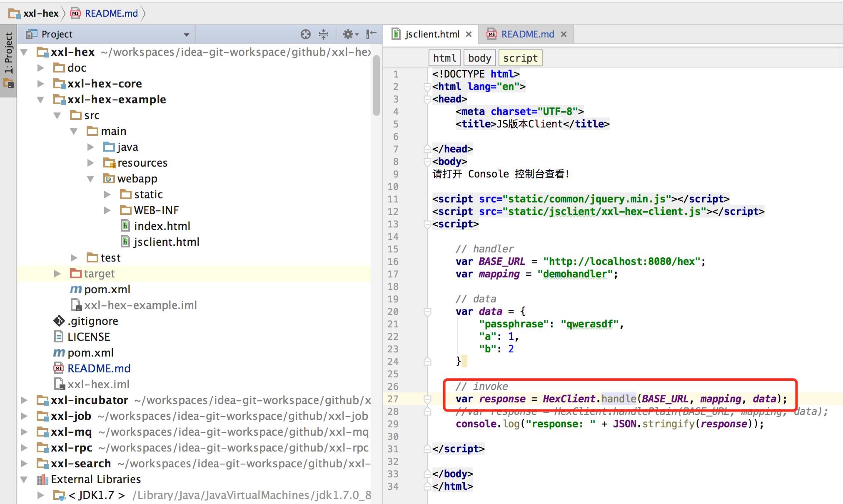Viewport: 843px width, 504px height.
Task: Collapse the main folder
Action: [x=74, y=131]
